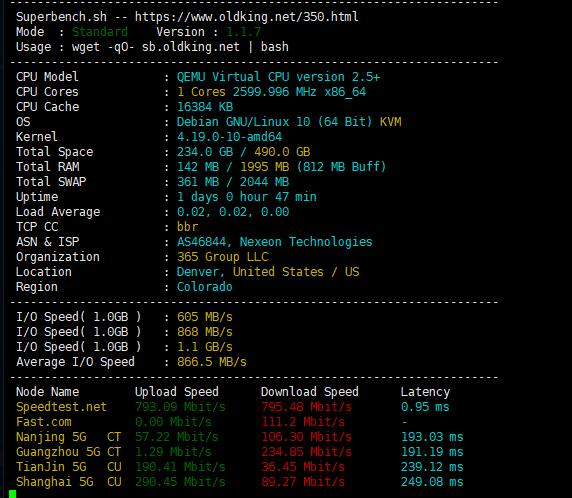Click the 365 Group LLC organization value
Screen dimensions: 572x498
coord(223,256)
